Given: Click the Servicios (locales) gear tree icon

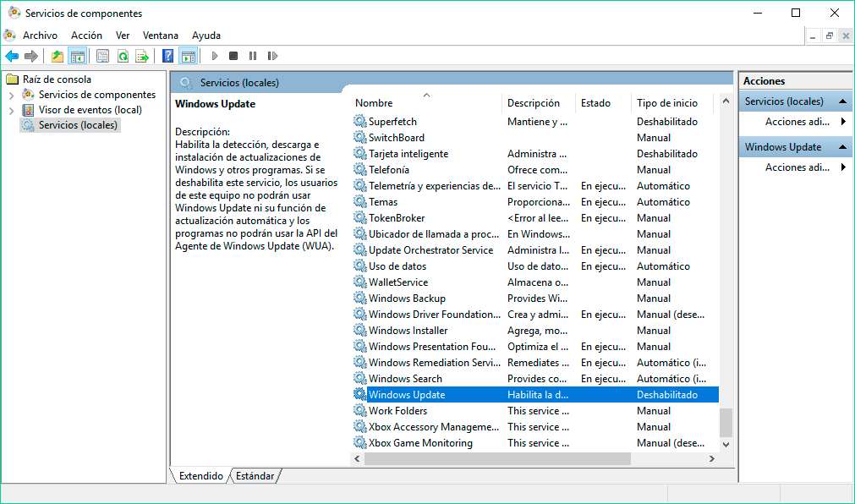Looking at the screenshot, I should coord(29,125).
